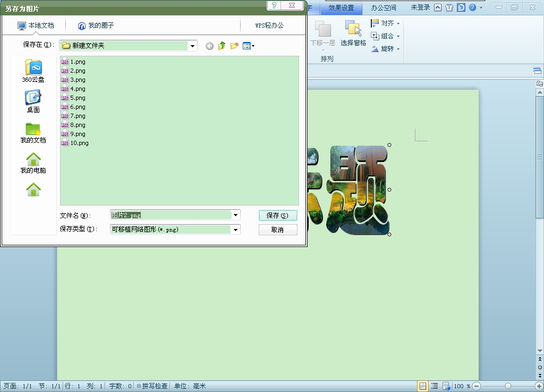Click the 100 % zoom level
Viewport: 544px width, 392px height.
click(x=462, y=386)
